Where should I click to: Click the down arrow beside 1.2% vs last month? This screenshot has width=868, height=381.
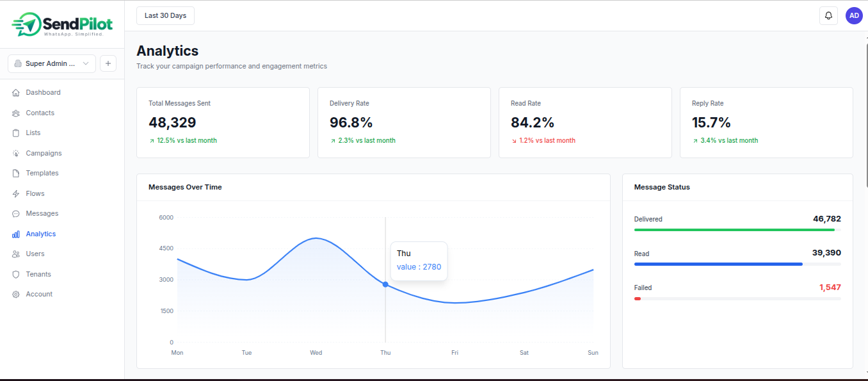(x=513, y=141)
